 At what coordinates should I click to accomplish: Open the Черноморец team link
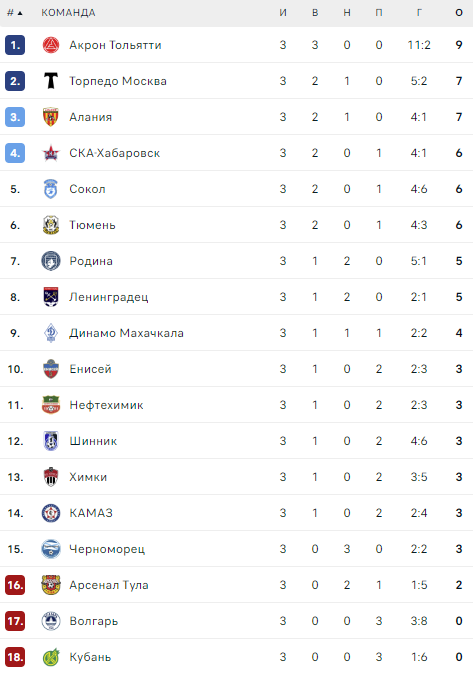pyautogui.click(x=107, y=549)
